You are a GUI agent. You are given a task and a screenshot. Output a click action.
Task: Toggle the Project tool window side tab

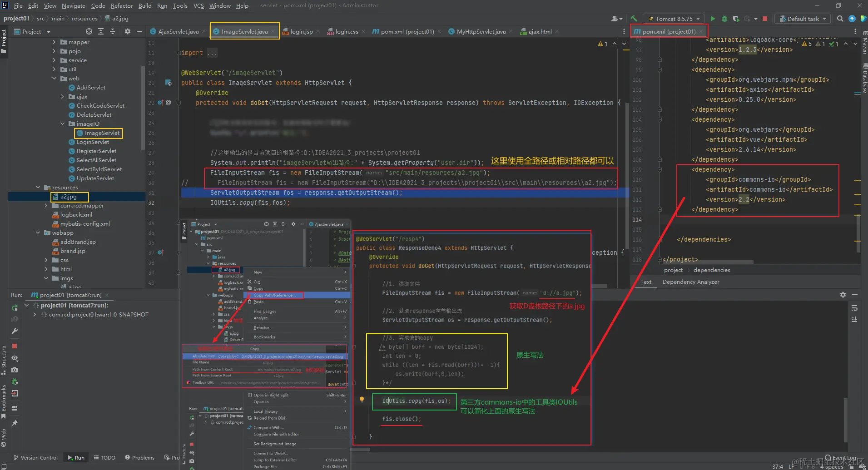point(4,40)
